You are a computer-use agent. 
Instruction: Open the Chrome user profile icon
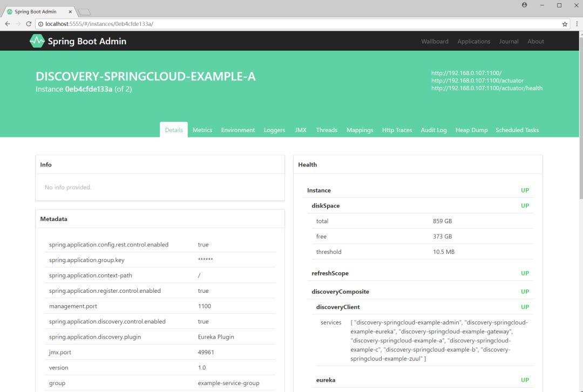524,5
